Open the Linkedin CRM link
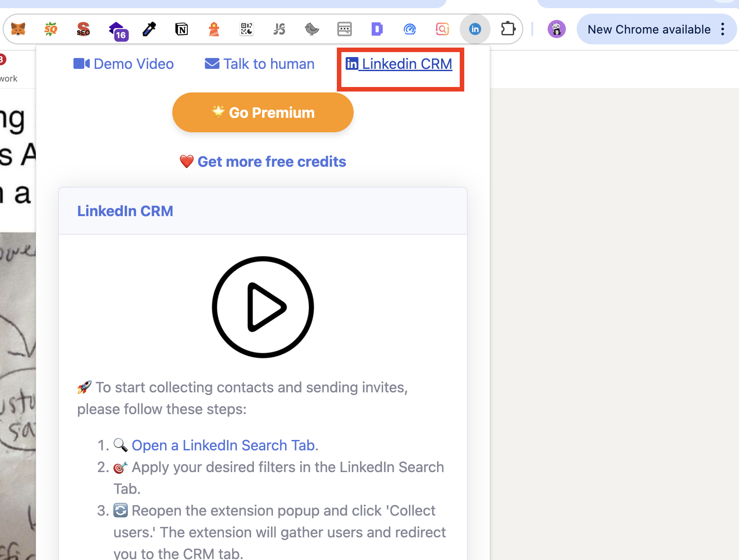 click(399, 64)
